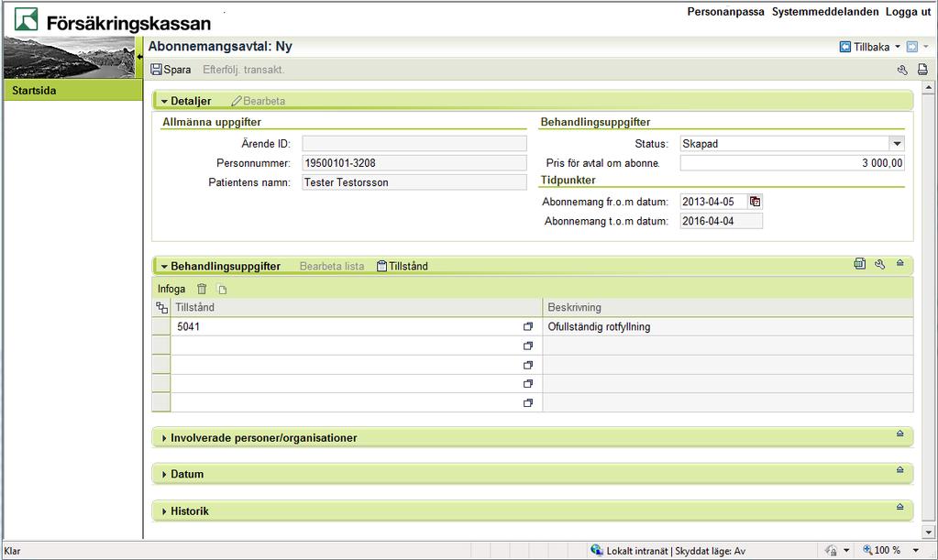
Task: Open value help icon in fifth Tillstånd row
Action: click(527, 403)
